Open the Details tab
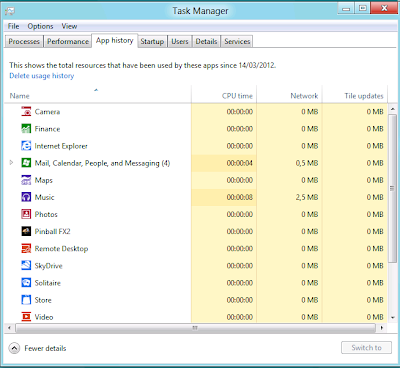Viewport: 400px width, 368px height. click(x=206, y=42)
